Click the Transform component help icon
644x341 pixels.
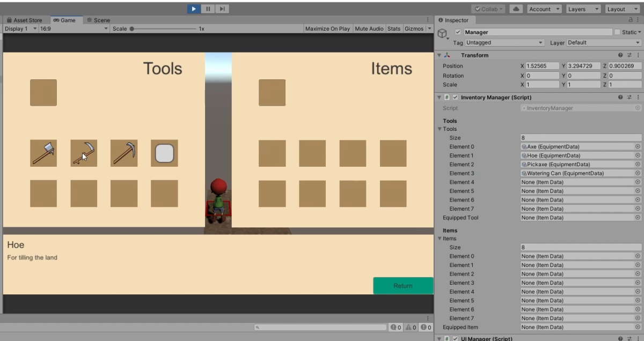(x=621, y=55)
